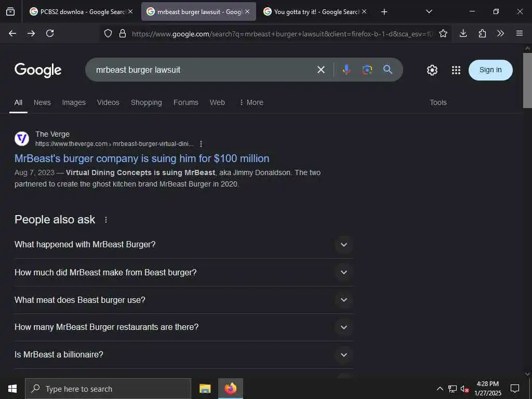
Task: Close the PCBS2 download tab
Action: 130,11
